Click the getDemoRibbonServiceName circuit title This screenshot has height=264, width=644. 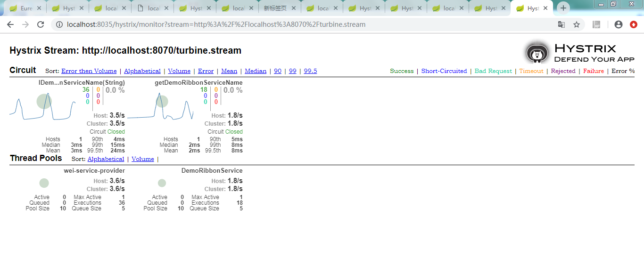click(x=198, y=83)
